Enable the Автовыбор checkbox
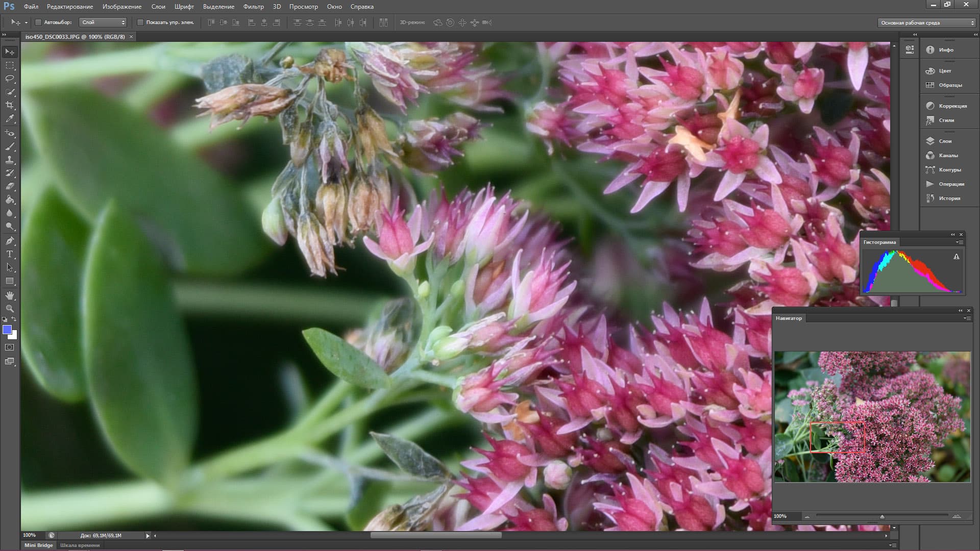 (x=38, y=22)
